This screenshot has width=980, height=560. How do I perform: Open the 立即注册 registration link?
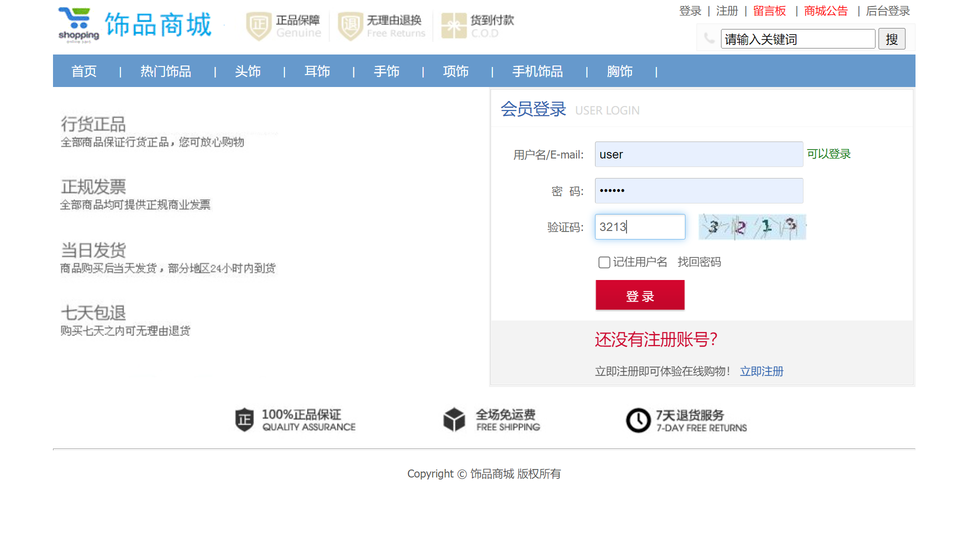(x=761, y=371)
